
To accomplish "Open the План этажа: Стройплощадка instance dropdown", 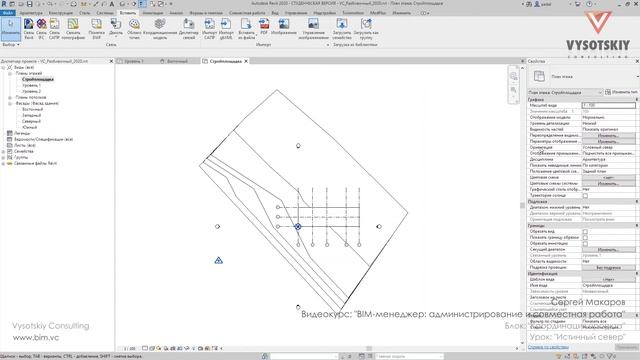I will [x=565, y=93].
